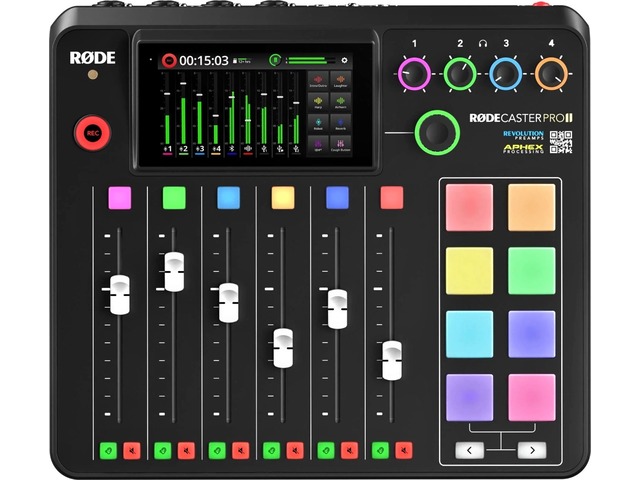This screenshot has width=640, height=480.
Task: Tap the stereo output level meter on screen
Action: pyautogui.click(x=311, y=61)
